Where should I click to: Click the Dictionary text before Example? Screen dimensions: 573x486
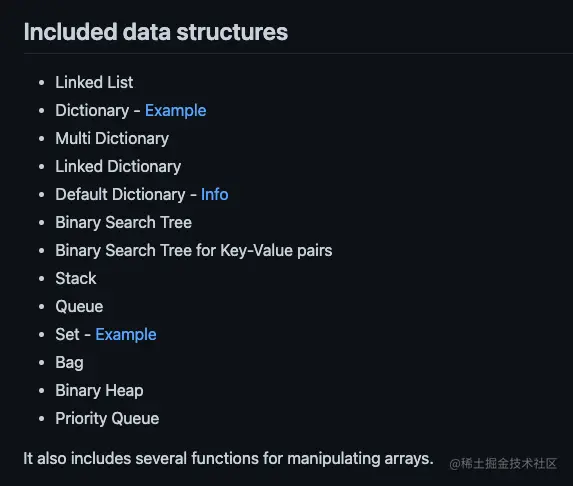coord(92,111)
